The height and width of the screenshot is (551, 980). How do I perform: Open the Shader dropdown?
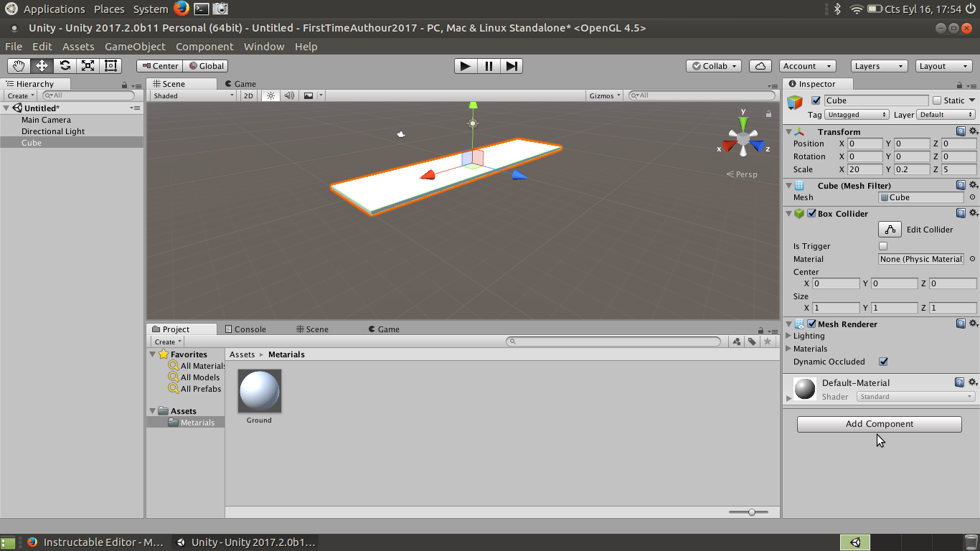click(915, 397)
